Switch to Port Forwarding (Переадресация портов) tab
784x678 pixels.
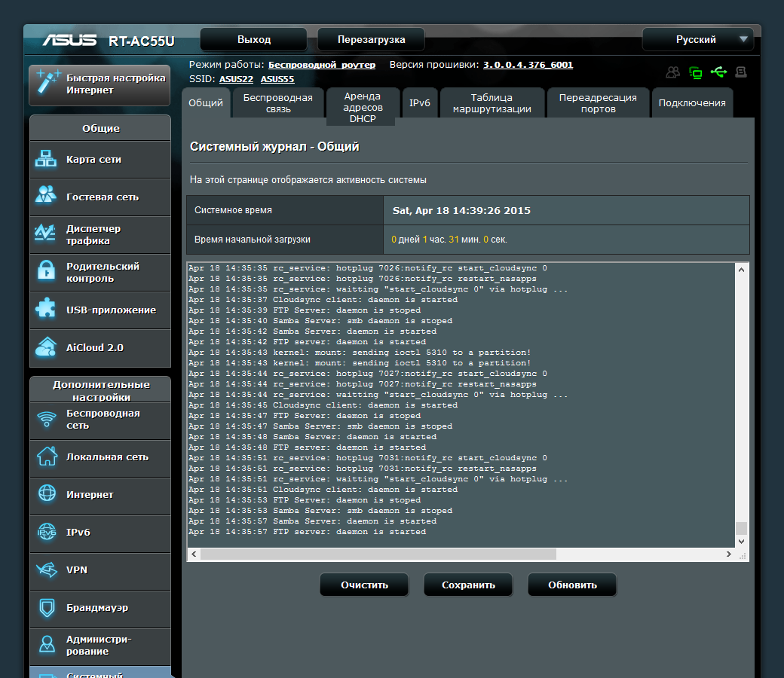599,103
